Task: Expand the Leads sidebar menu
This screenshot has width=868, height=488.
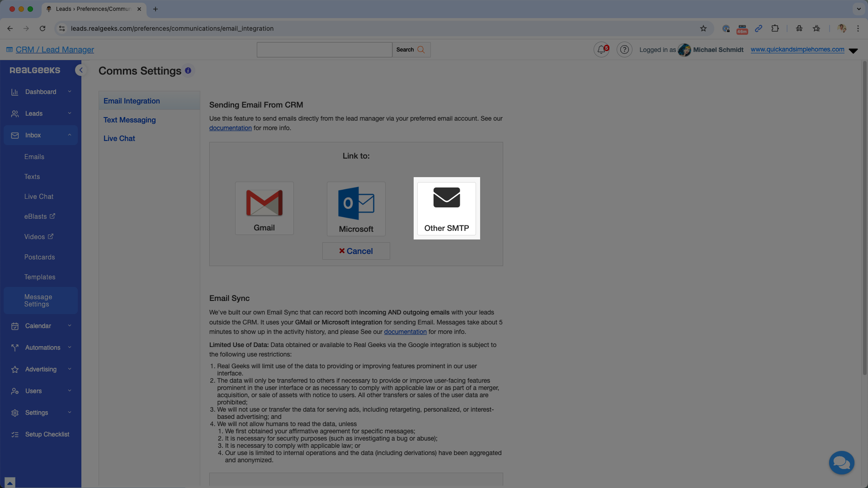Action: point(41,113)
